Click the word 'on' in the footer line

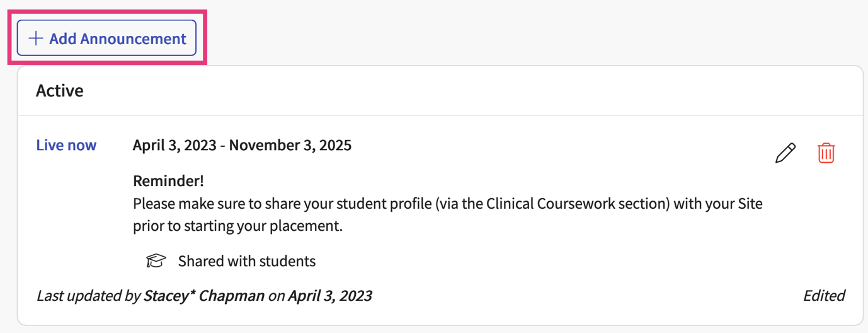click(x=277, y=296)
